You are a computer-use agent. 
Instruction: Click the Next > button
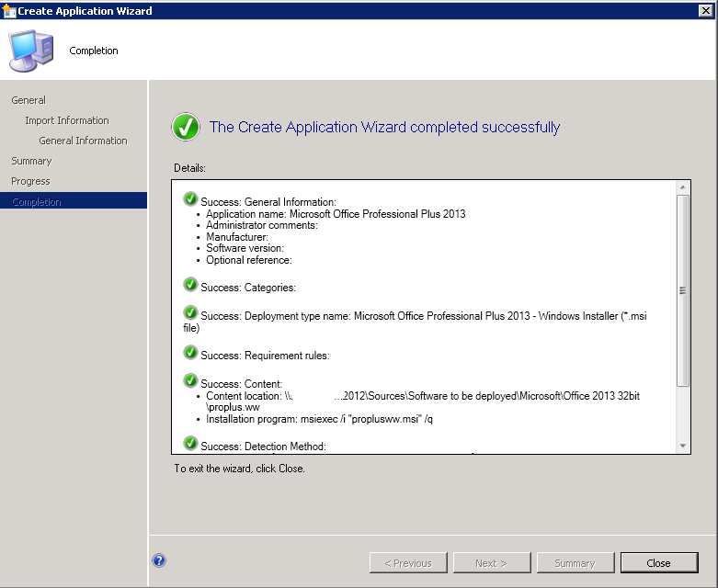pos(491,563)
